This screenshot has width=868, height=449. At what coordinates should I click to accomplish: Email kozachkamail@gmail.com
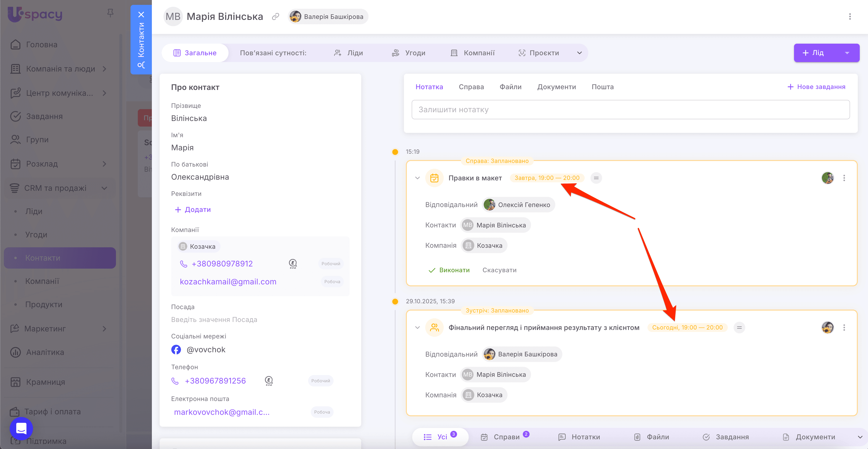(228, 281)
